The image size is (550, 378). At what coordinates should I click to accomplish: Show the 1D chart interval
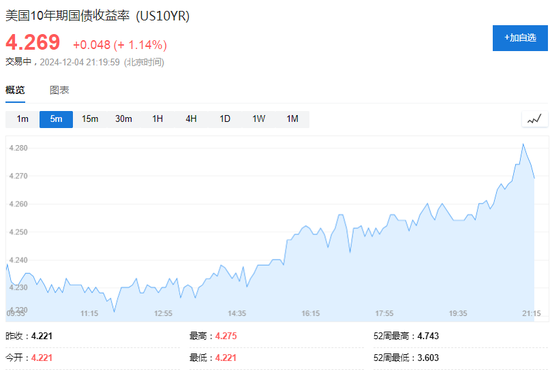[x=225, y=119]
